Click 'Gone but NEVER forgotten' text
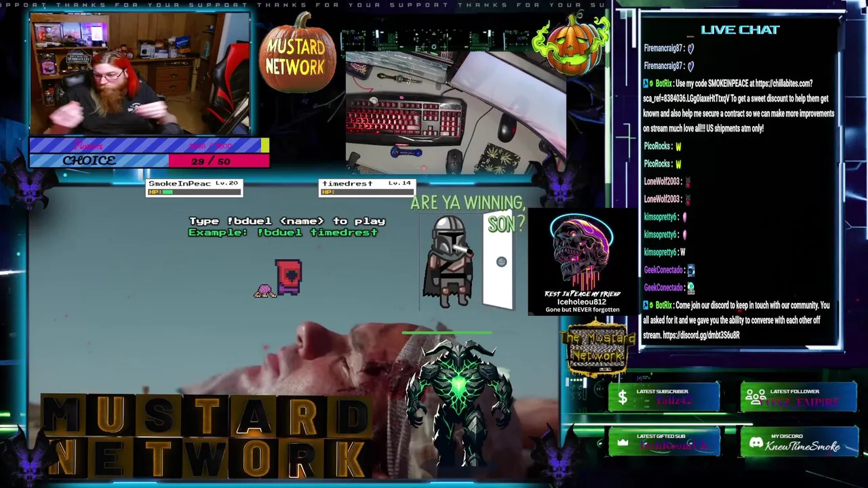 pos(583,310)
